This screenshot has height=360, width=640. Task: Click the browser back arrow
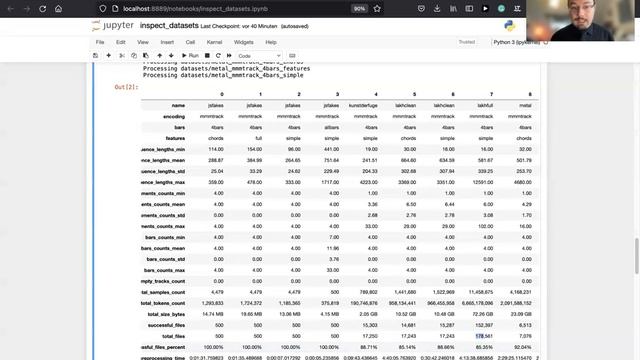11,9
